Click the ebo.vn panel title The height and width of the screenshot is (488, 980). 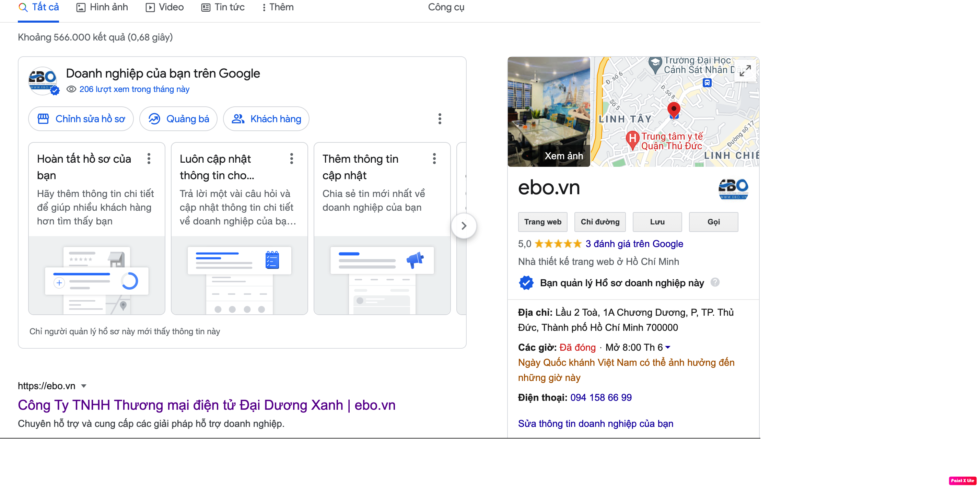549,188
